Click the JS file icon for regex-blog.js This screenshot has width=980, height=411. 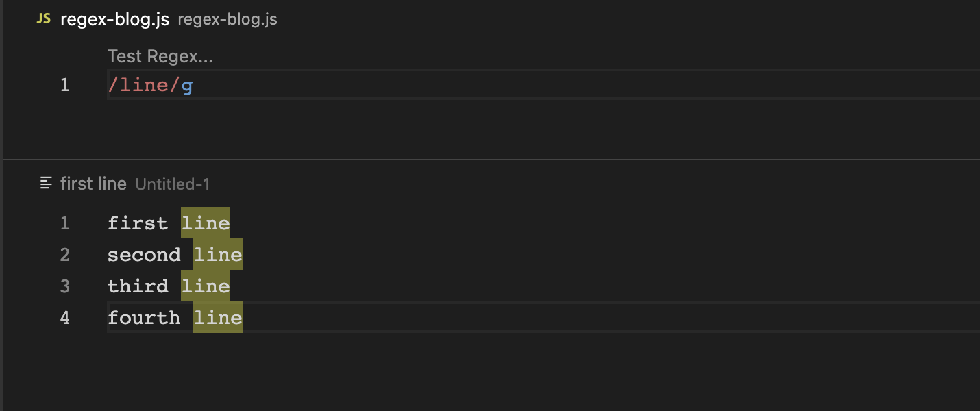(43, 19)
